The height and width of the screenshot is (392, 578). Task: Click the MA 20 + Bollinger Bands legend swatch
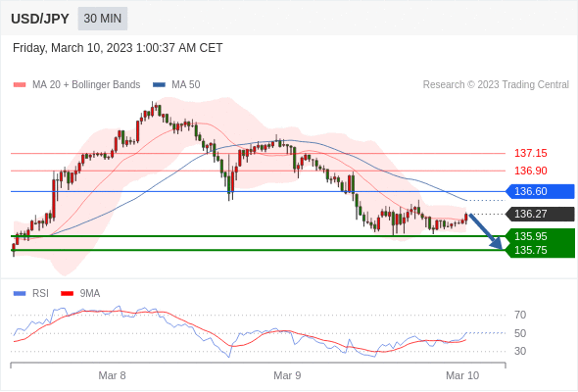tap(20, 85)
